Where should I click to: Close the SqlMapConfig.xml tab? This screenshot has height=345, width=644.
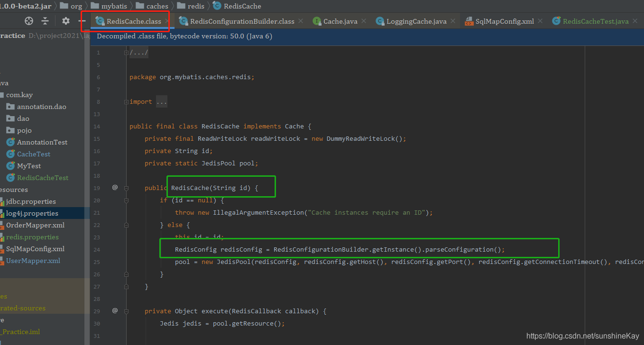click(x=540, y=21)
